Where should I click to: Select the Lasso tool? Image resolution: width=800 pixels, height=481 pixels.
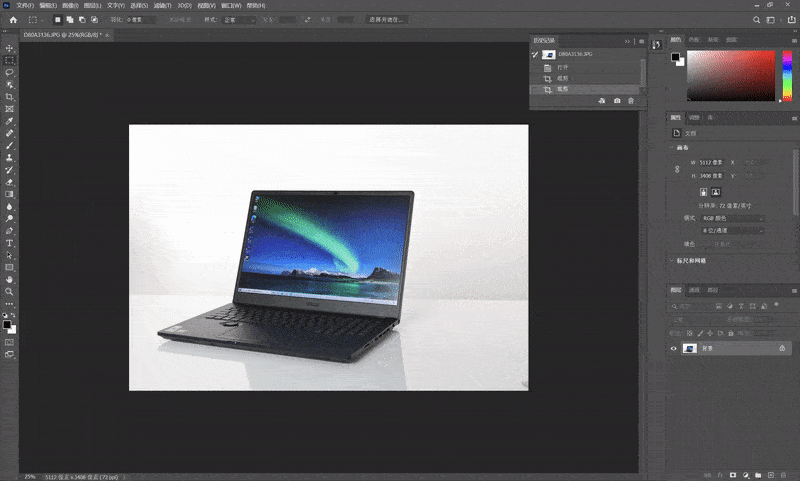pos(10,72)
